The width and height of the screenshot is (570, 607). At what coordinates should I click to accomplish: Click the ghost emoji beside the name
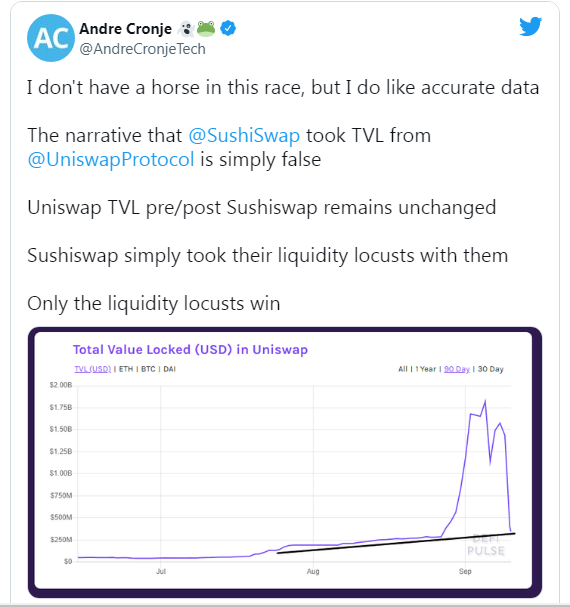(187, 29)
